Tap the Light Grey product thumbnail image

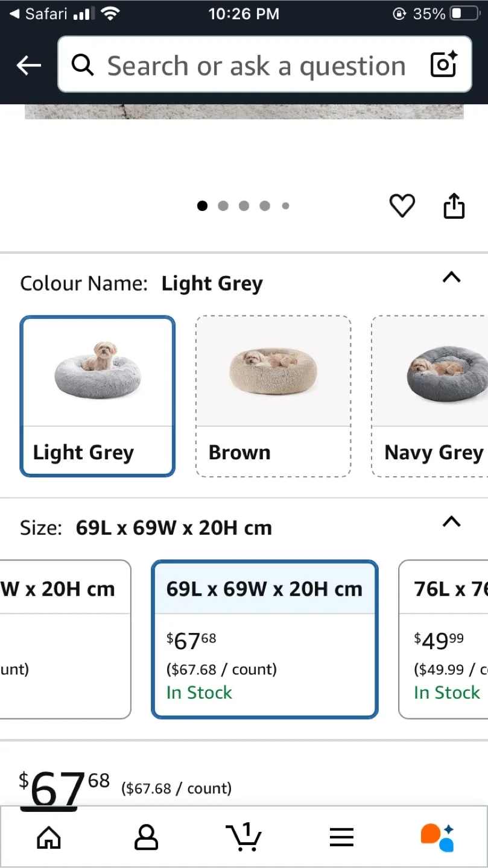coord(97,371)
